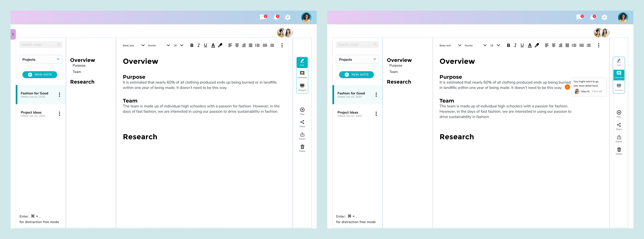Click collaborator avatars in left screen
The image size is (644, 239).
(x=285, y=33)
